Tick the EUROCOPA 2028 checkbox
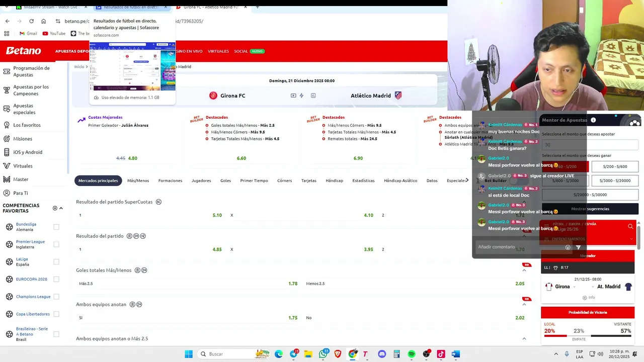 click(x=56, y=279)
